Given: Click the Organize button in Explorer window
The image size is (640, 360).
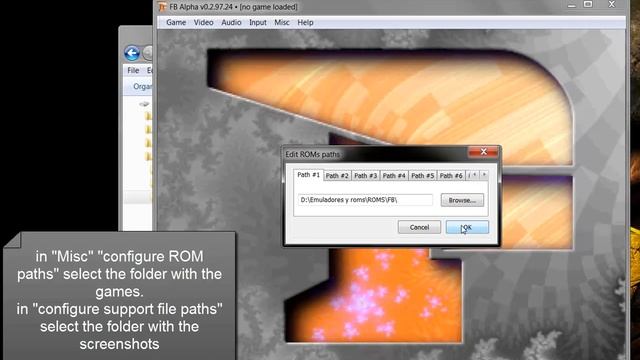Looking at the screenshot, I should tap(142, 87).
